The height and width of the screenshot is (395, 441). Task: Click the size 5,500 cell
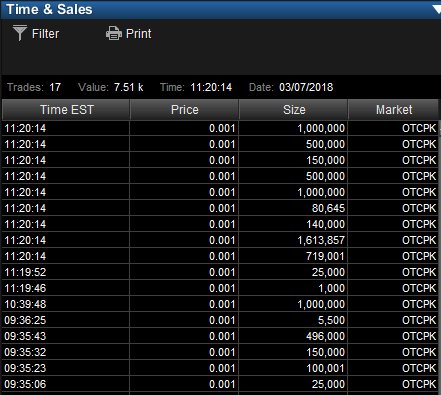[x=293, y=320]
